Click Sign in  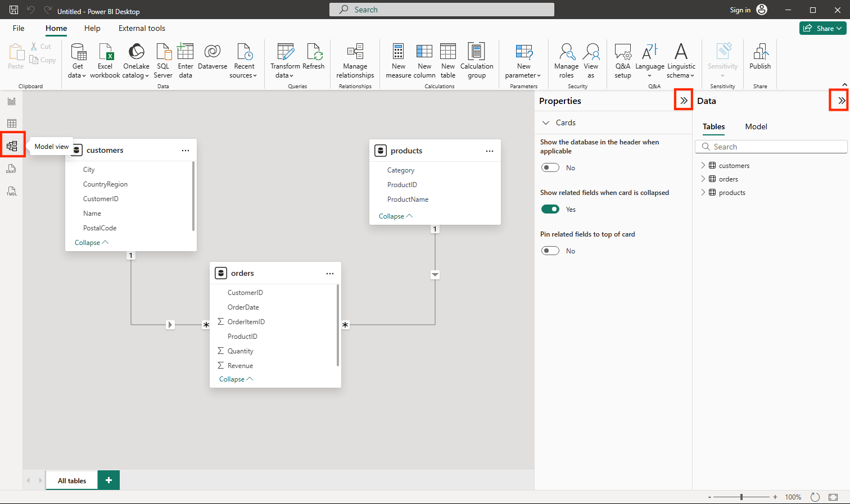click(740, 10)
